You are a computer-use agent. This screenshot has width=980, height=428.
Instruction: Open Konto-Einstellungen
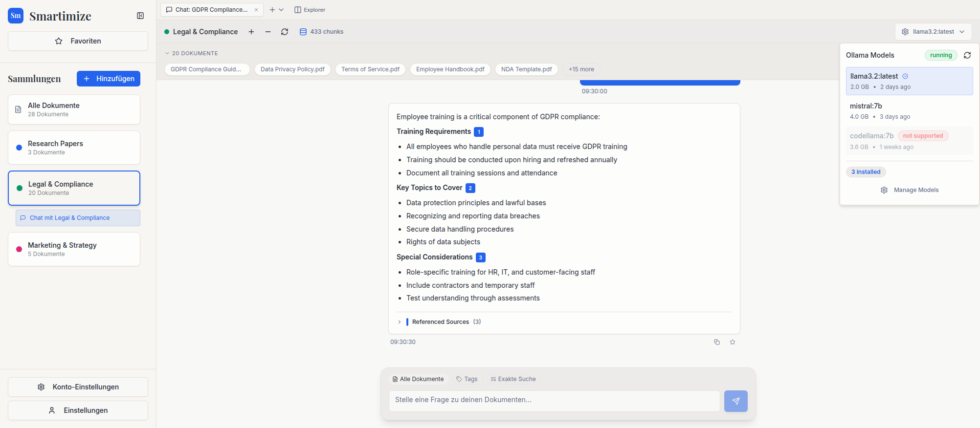click(78, 387)
